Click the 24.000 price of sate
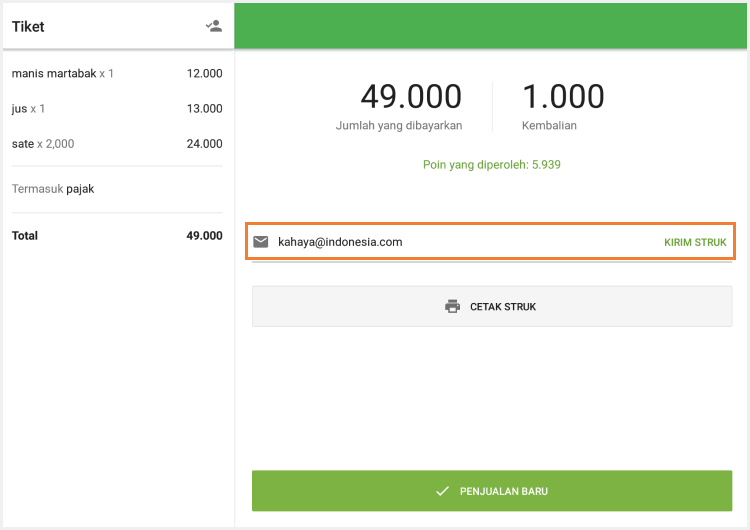750x530 pixels. click(x=204, y=143)
